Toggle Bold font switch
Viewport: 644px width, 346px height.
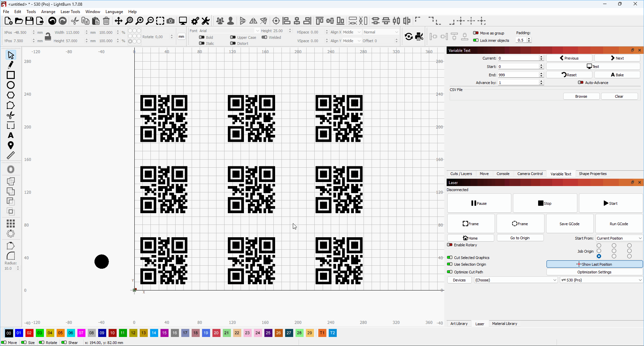[x=202, y=37]
